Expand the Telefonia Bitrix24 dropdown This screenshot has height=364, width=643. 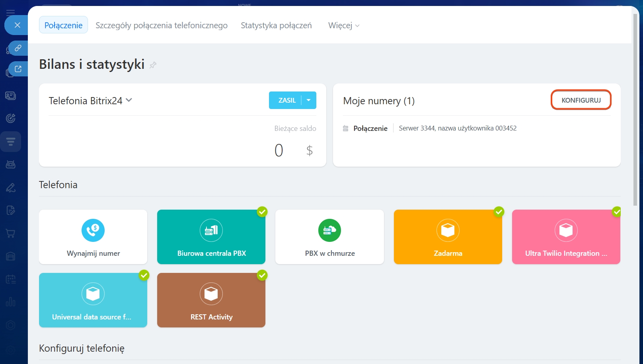[x=129, y=100]
